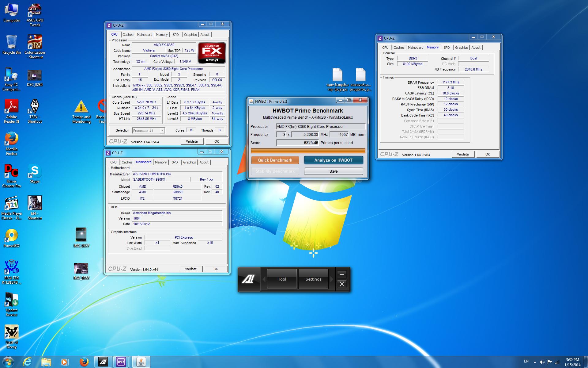Open Sony PC Companion icon
Screen dimensions: 588x368
coord(12,79)
